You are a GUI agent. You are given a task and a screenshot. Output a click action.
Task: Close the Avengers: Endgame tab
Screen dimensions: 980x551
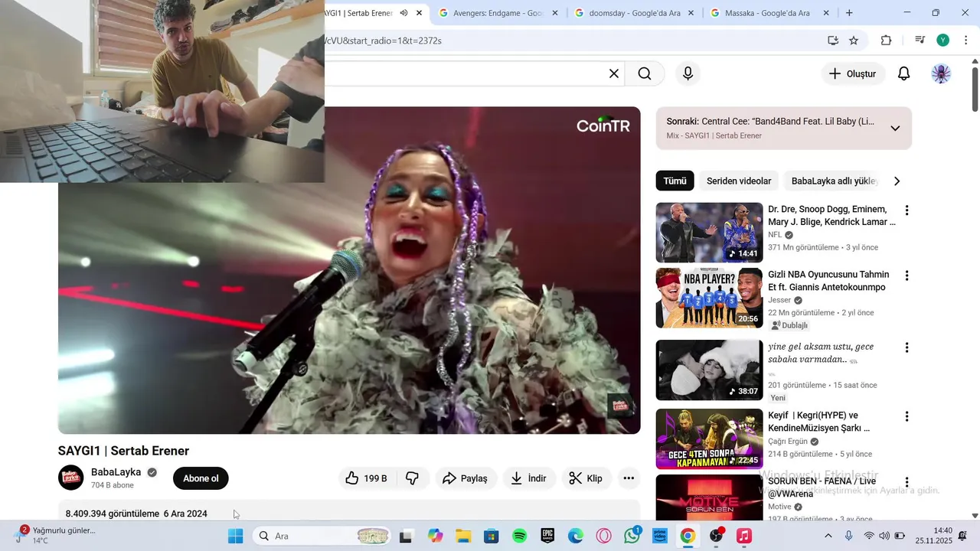click(x=555, y=13)
